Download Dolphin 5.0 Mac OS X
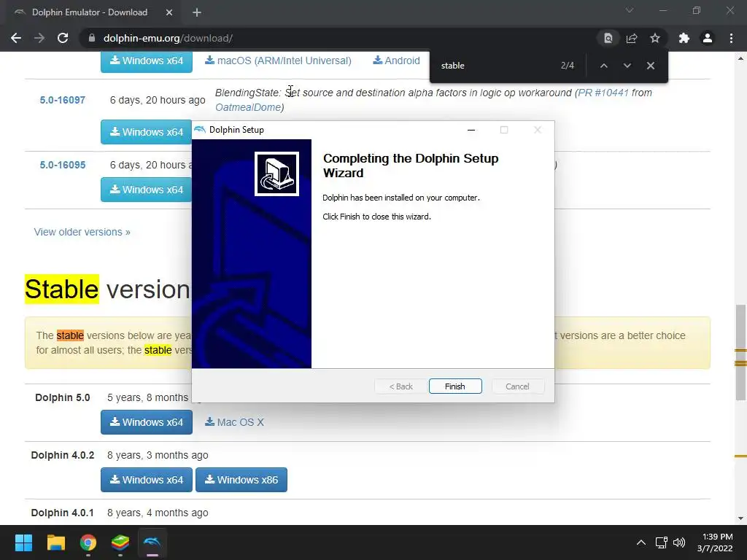 (234, 422)
